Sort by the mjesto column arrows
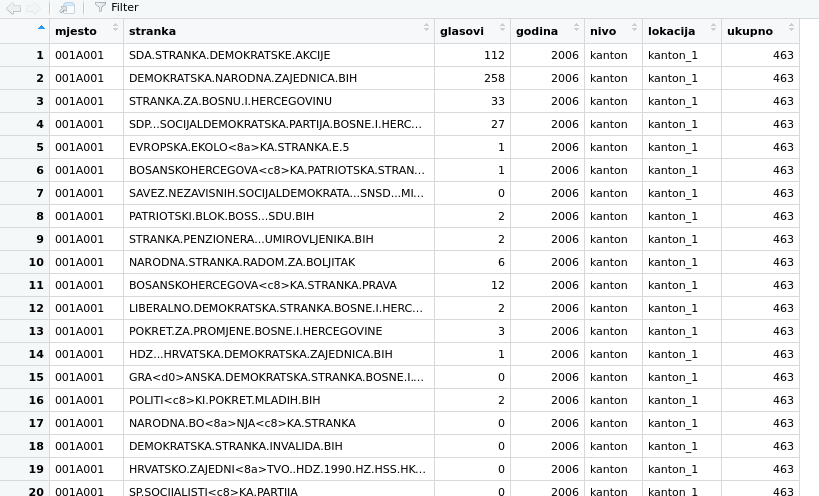This screenshot has height=496, width=819. pyautogui.click(x=115, y=28)
